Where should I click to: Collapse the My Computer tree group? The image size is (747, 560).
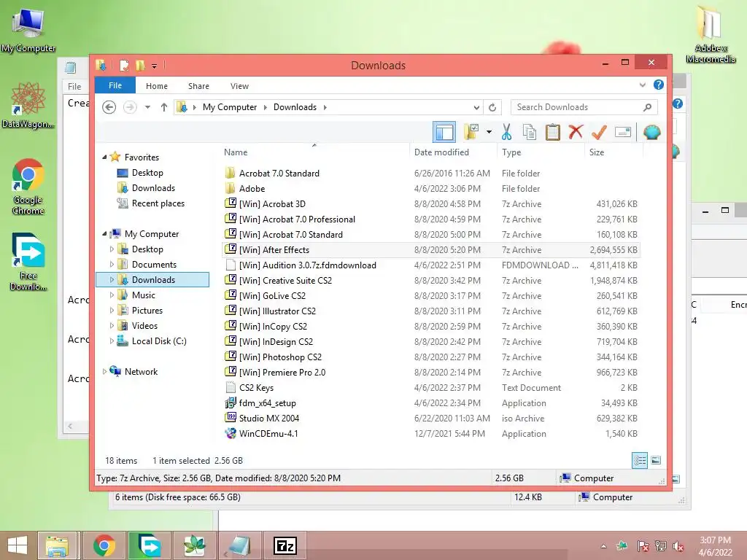click(104, 233)
